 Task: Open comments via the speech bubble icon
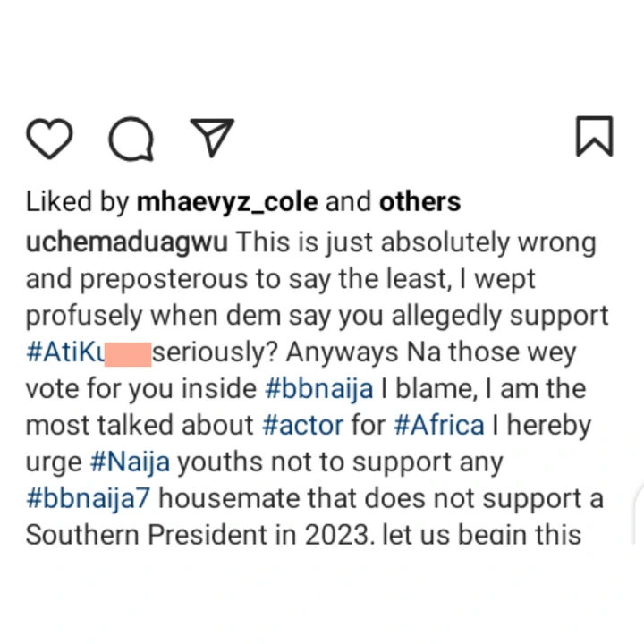point(131,139)
